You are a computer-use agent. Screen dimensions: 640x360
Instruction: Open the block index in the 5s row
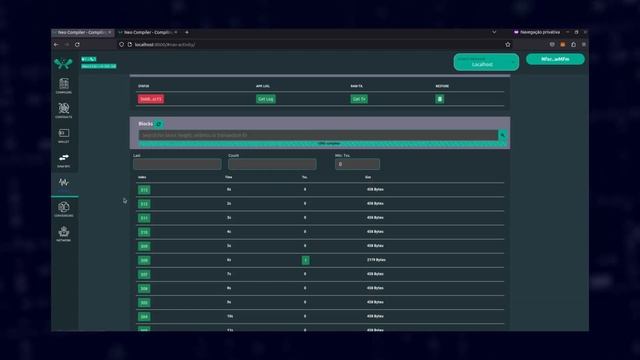(x=144, y=246)
